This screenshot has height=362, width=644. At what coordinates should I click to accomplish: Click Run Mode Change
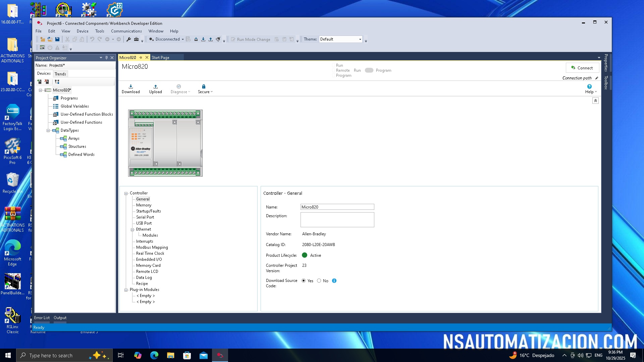(x=253, y=39)
